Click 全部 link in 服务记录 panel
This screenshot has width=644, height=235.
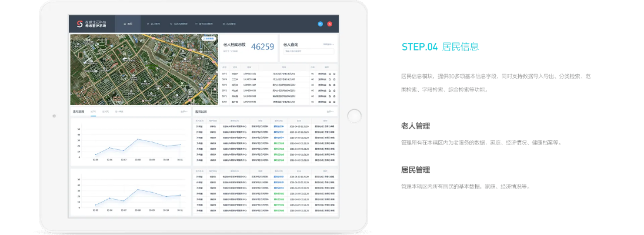pyautogui.click(x=330, y=111)
